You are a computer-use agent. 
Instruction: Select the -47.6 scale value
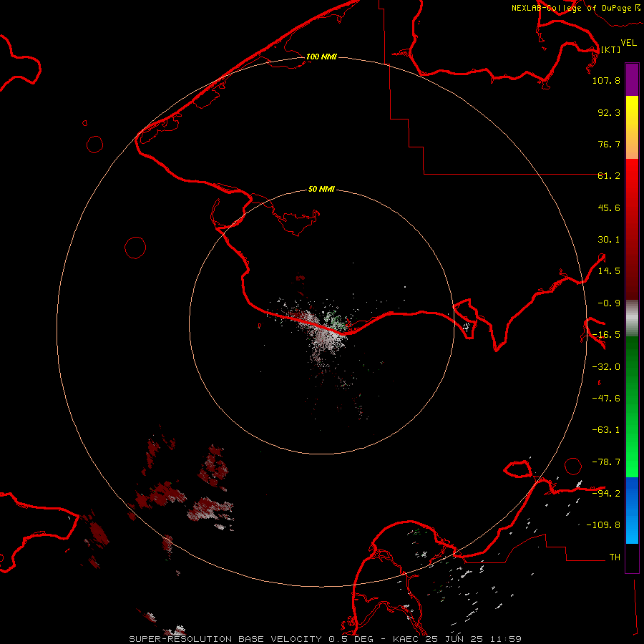pos(606,399)
